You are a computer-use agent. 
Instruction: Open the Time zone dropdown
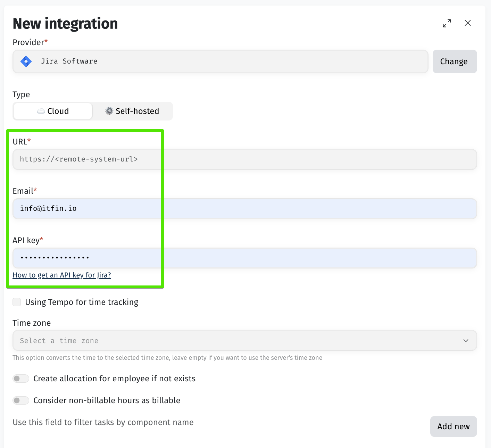[x=244, y=340]
